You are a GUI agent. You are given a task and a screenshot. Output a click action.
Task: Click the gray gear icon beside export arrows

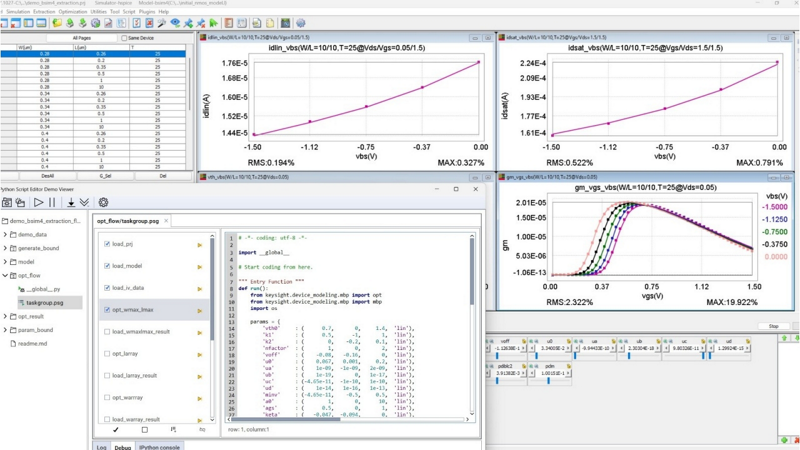95,23
